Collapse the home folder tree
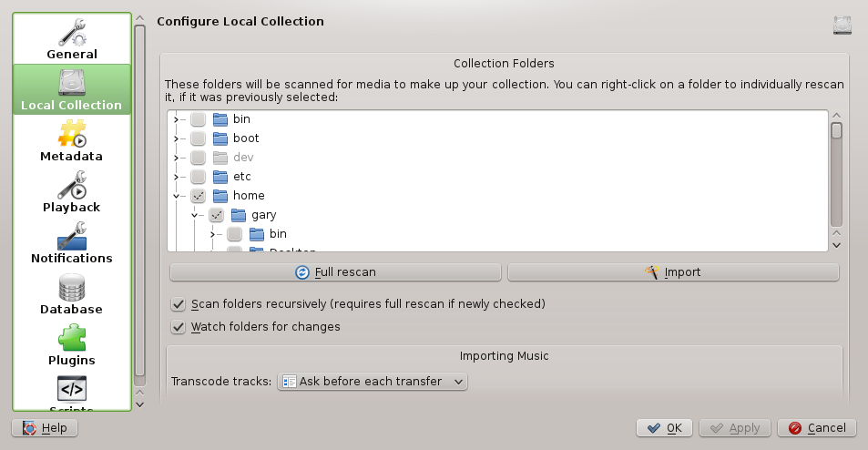This screenshot has height=450, width=868. click(176, 196)
